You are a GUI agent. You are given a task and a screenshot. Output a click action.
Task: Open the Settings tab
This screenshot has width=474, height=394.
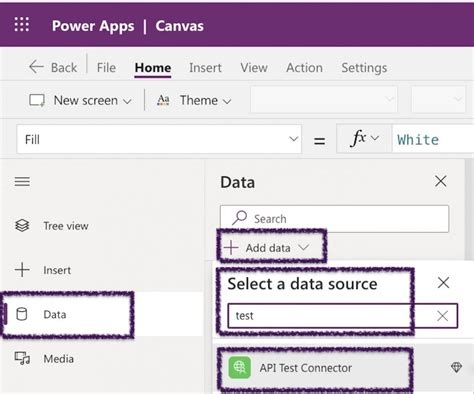click(x=364, y=68)
